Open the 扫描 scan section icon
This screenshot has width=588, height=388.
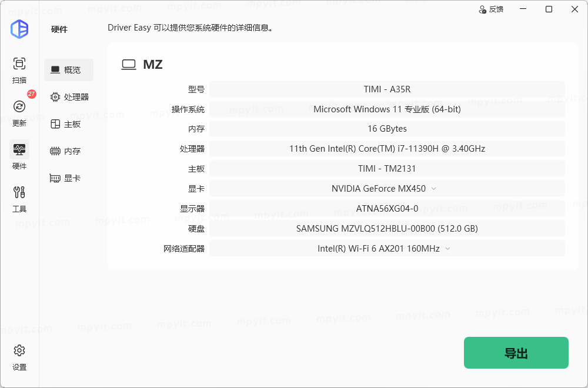click(19, 63)
